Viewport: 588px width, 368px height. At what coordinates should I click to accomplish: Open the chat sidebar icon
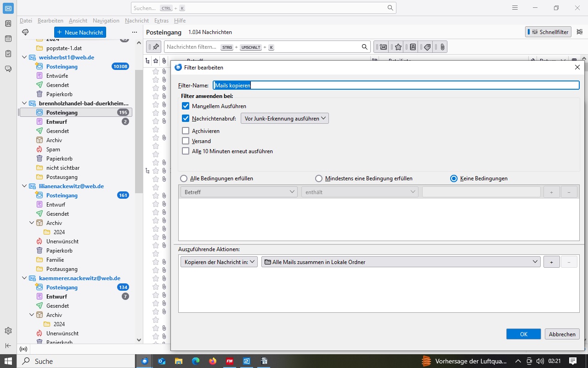point(8,69)
